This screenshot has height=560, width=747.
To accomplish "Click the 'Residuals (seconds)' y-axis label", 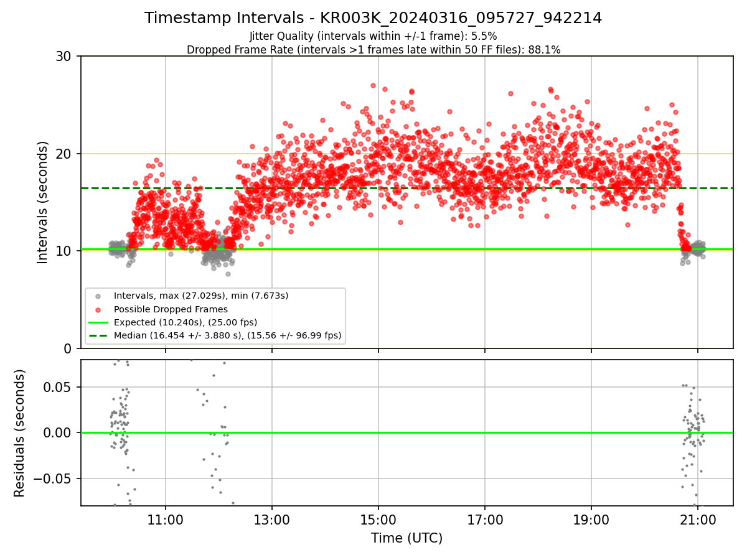I will [19, 433].
